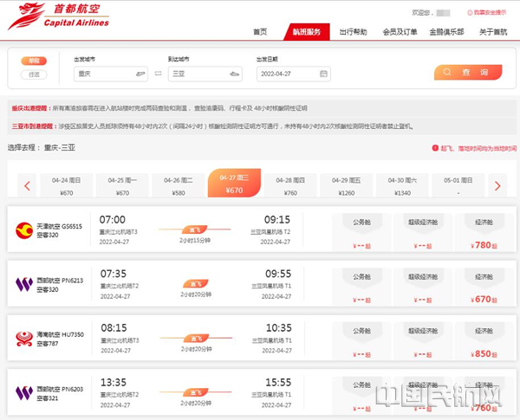Viewport: 520px width, 420px height.
Task: Click the Capital Airlines logo
Action: coord(59,16)
